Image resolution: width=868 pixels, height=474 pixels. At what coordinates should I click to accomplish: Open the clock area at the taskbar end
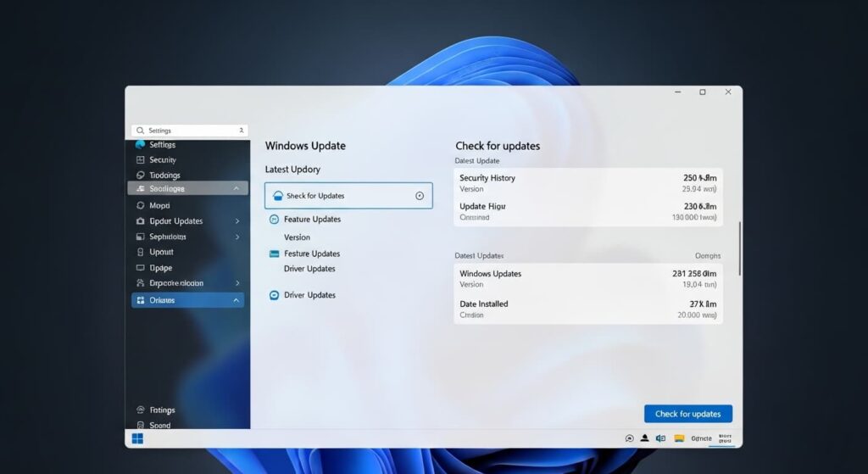[726, 438]
